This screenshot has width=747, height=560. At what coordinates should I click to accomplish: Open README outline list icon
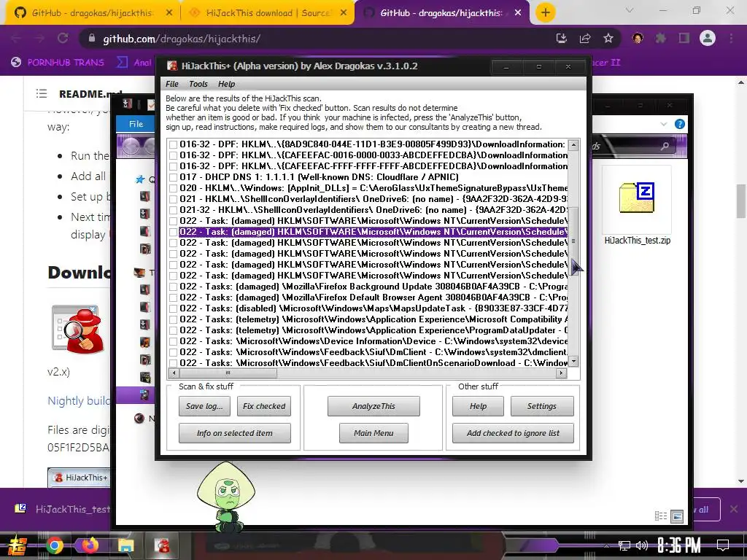(x=42, y=94)
